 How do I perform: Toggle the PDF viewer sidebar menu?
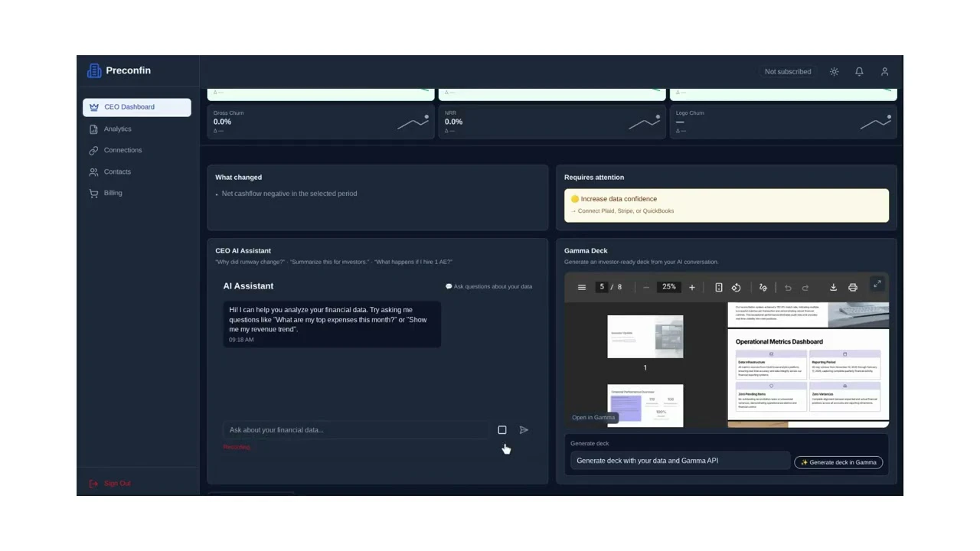582,287
